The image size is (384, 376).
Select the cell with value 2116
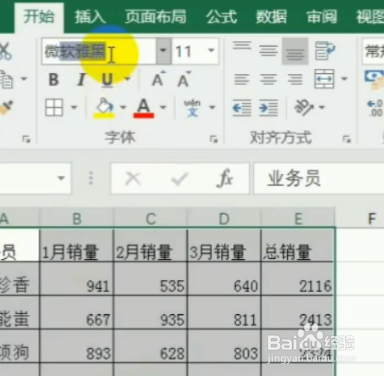(297, 279)
